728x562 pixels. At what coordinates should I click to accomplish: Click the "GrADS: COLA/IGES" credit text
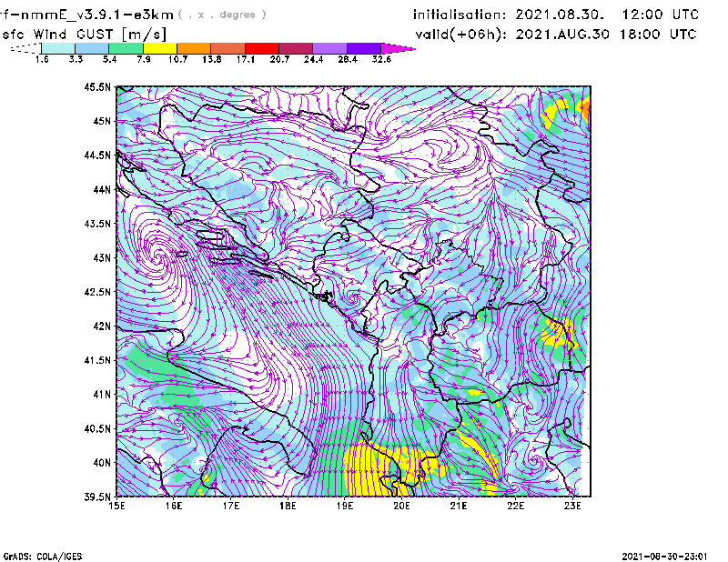(43, 557)
